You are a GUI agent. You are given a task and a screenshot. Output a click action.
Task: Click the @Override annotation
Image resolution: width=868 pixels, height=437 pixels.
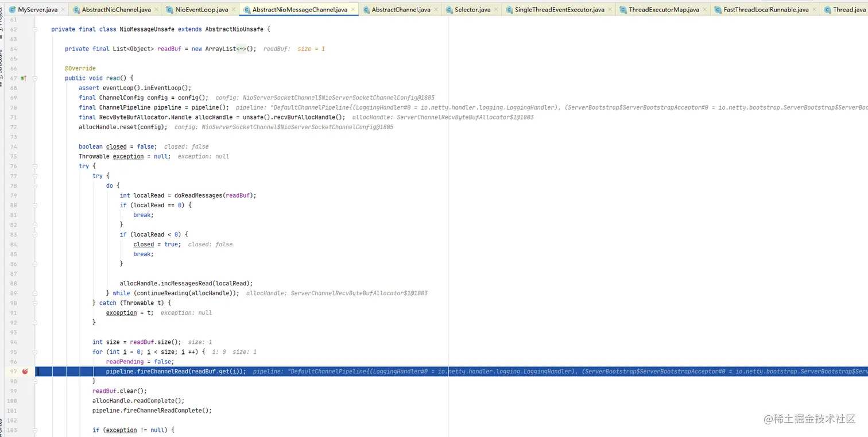coord(80,68)
